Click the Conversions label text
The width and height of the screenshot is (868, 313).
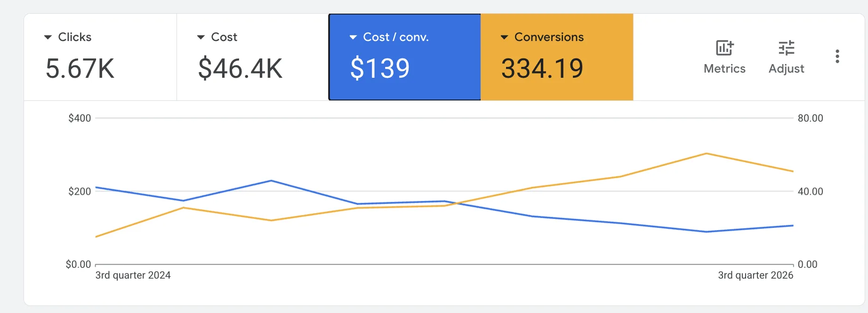549,37
